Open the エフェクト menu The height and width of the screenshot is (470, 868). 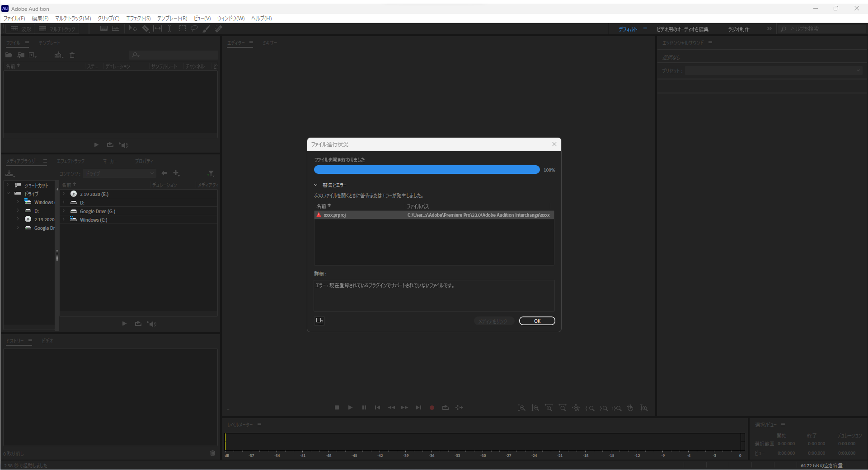138,19
